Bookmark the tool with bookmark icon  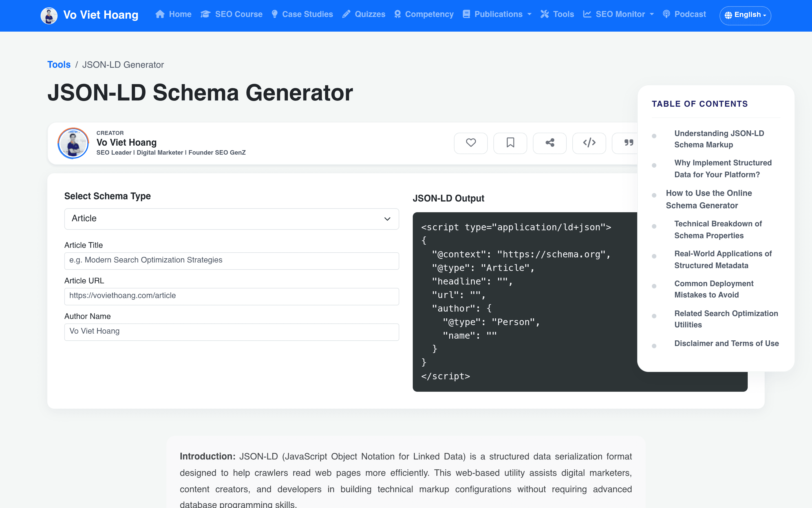[510, 143]
